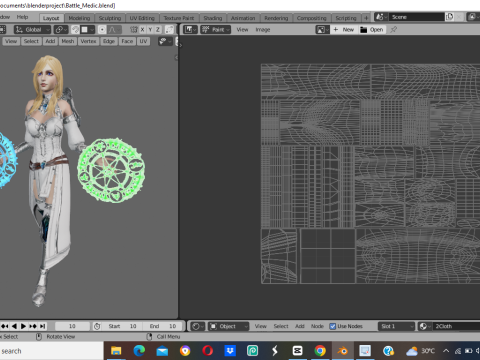Open the Slot 1 material slot dropdown
This screenshot has height=360, width=480.
[396, 326]
